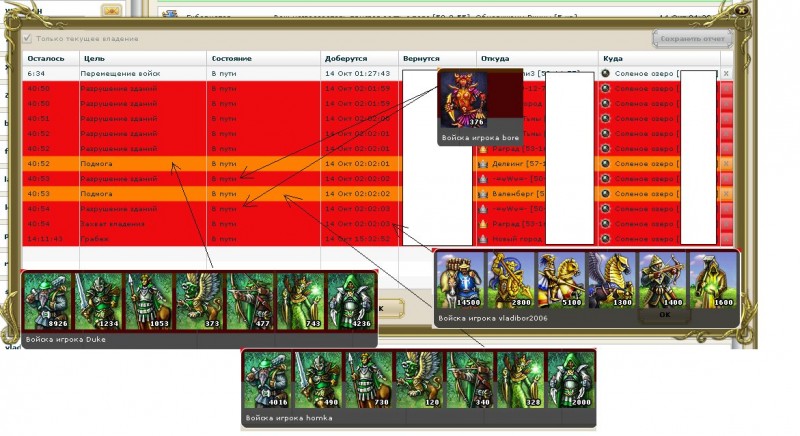The width and height of the screenshot is (800, 436).
Task: Close the troop movements dialog
Action: pos(741,10)
